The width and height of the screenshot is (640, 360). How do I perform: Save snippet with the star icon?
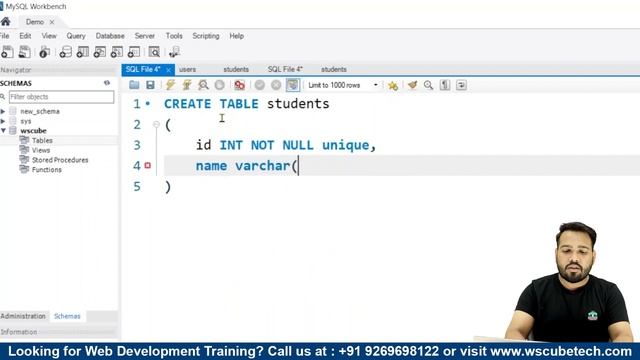point(393,85)
